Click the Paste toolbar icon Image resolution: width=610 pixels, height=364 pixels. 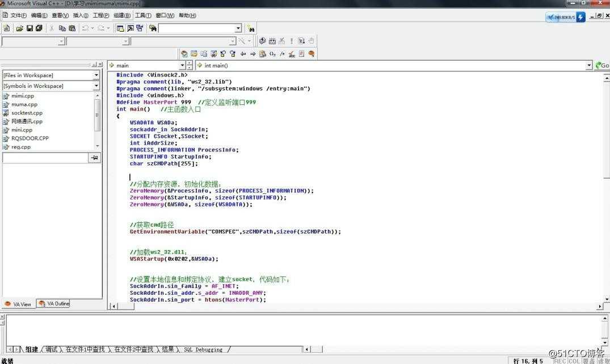[72, 28]
